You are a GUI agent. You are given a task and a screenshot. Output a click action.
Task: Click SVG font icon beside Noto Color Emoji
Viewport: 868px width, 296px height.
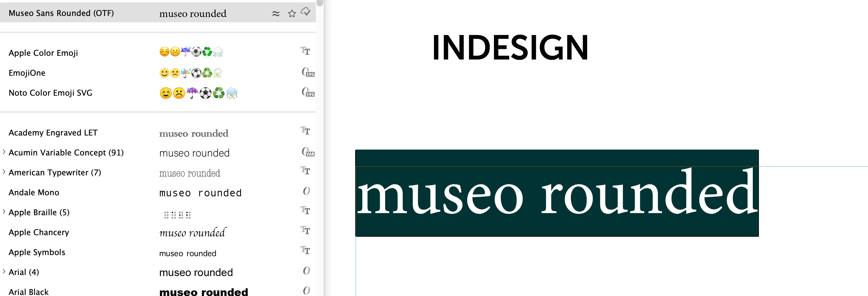click(x=308, y=92)
